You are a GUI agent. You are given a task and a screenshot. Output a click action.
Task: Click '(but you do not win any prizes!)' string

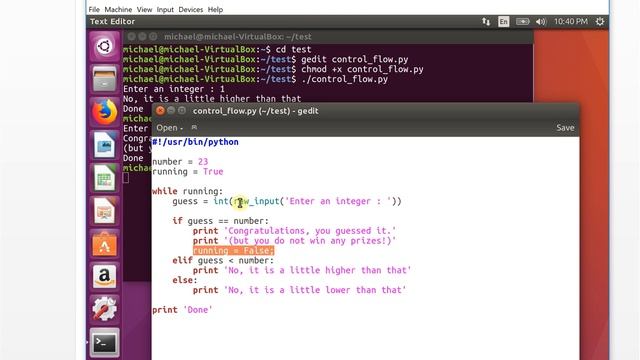tap(310, 241)
